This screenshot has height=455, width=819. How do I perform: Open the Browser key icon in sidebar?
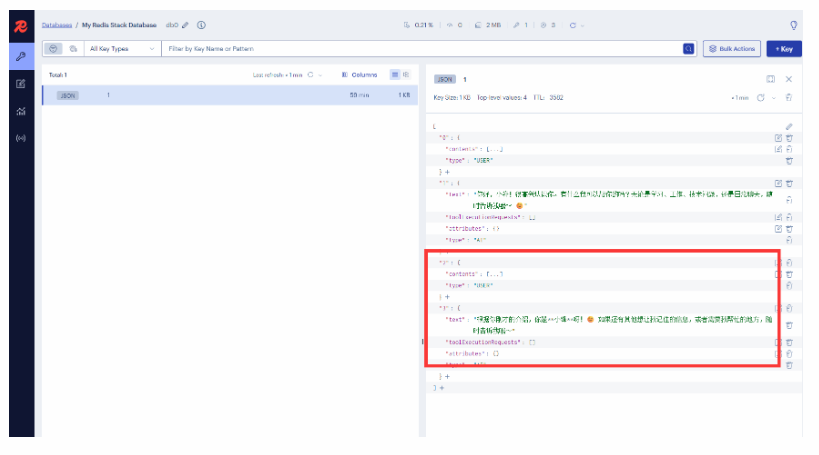click(x=21, y=56)
